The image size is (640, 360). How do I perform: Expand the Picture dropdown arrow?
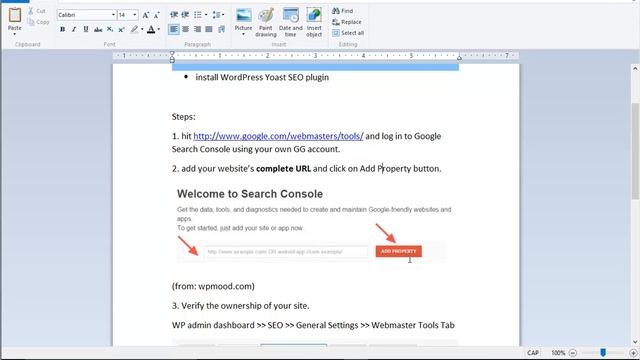(243, 34)
